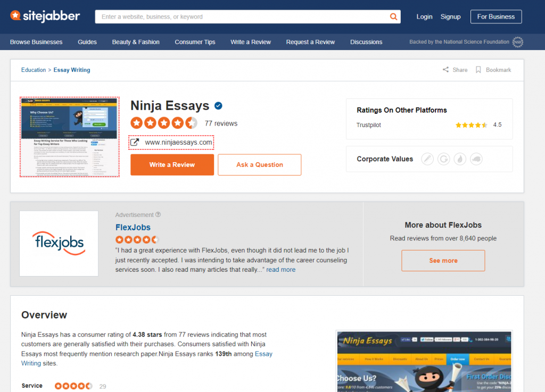
Task: Click the FlexJobs star rating
Action: [137, 239]
